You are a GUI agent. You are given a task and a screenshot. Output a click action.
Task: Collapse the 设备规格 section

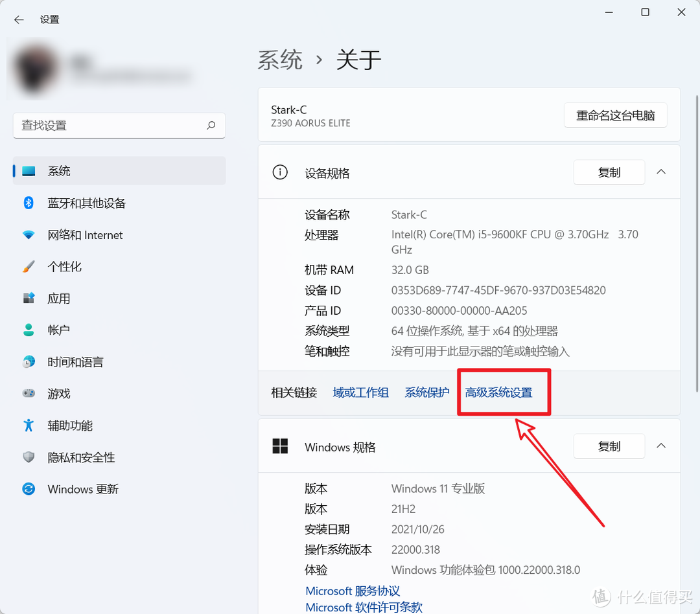661,172
